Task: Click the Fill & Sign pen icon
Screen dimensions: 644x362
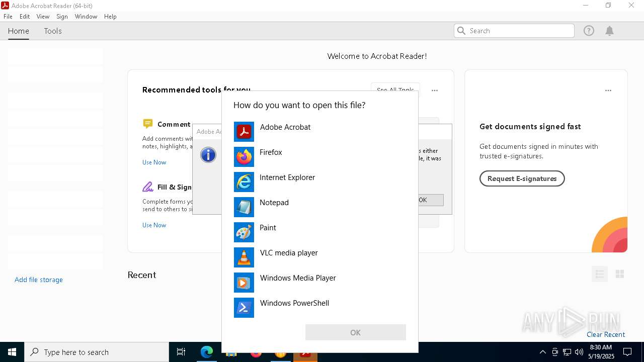Action: click(147, 187)
